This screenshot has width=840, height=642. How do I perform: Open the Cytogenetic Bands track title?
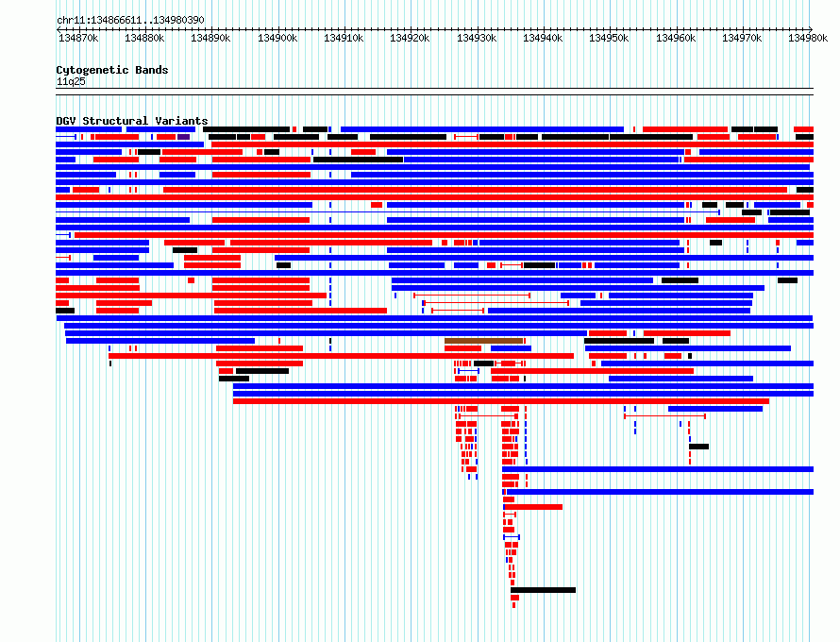[x=112, y=70]
